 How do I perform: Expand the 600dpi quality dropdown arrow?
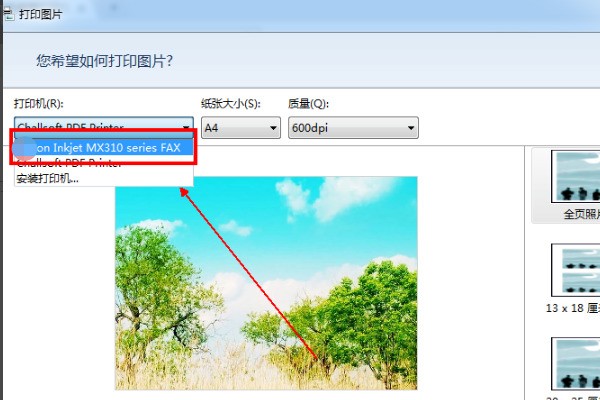[411, 128]
